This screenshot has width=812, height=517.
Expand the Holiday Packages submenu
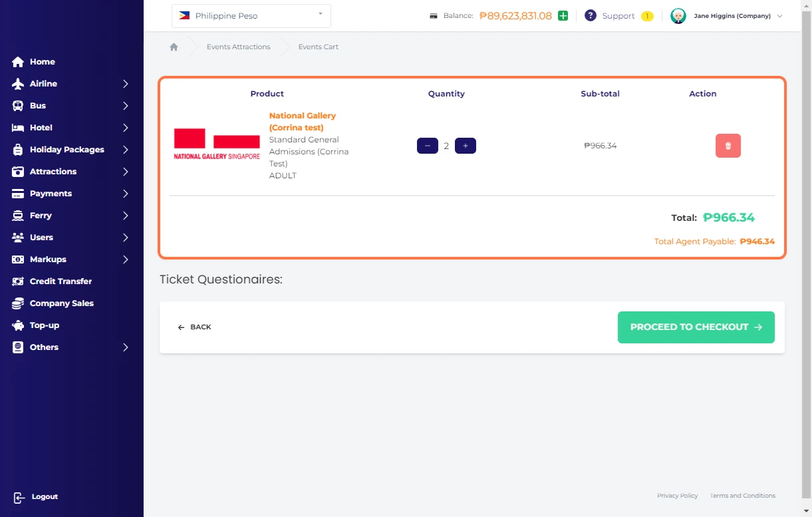[x=125, y=150]
